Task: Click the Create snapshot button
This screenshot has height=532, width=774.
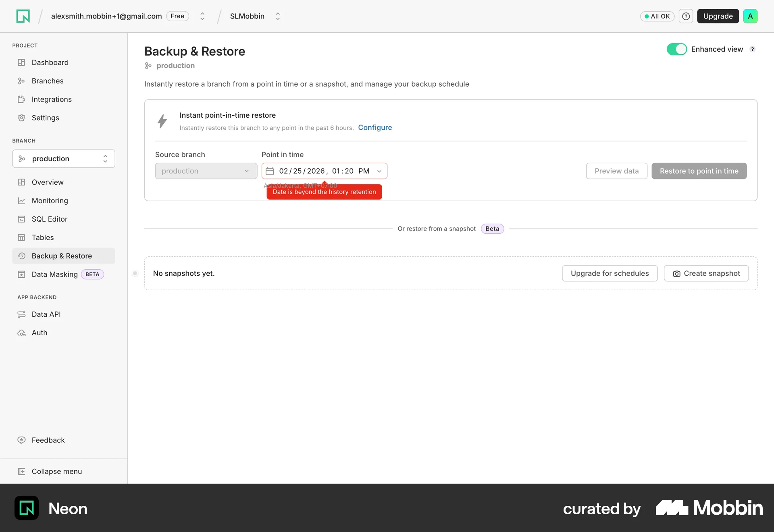Action: pyautogui.click(x=706, y=273)
